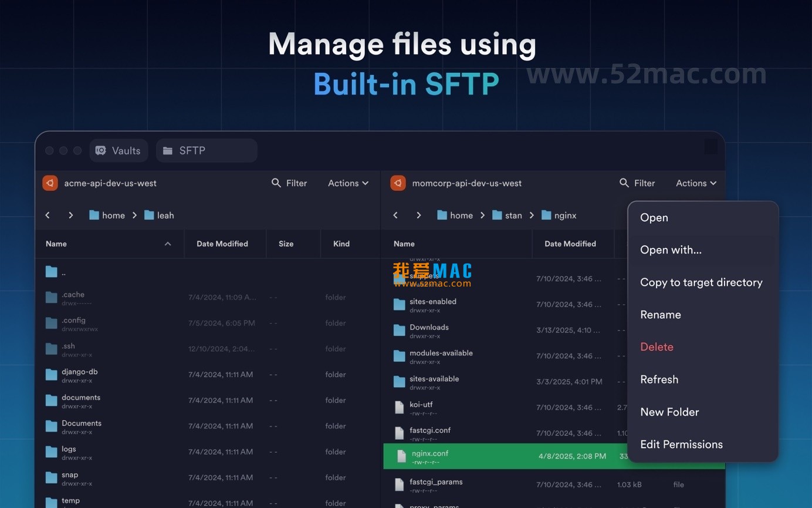Select the sites-enabled folder icon
Image resolution: width=812 pixels, height=508 pixels.
coord(400,305)
